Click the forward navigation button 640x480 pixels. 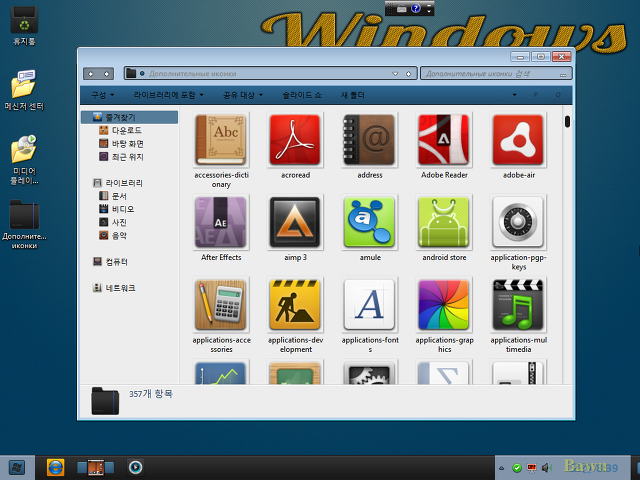pyautogui.click(x=107, y=74)
